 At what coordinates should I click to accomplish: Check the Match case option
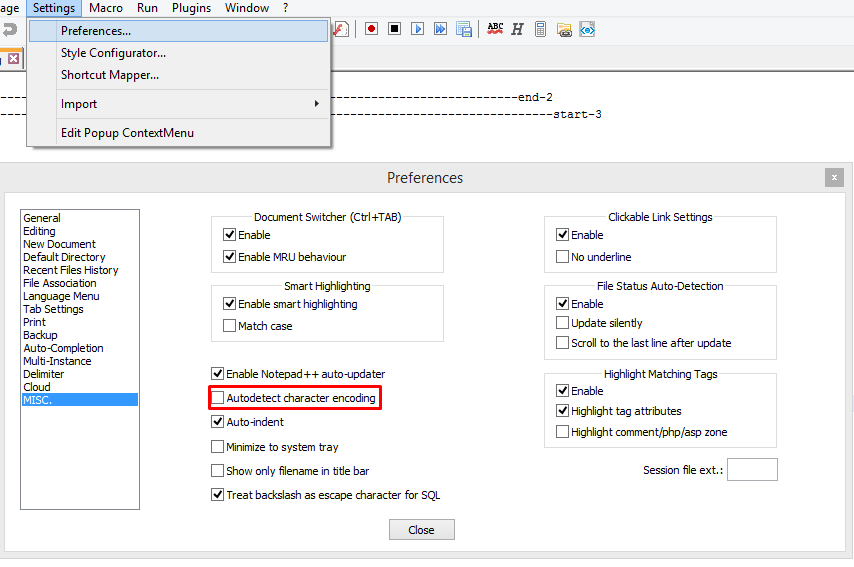tap(229, 326)
